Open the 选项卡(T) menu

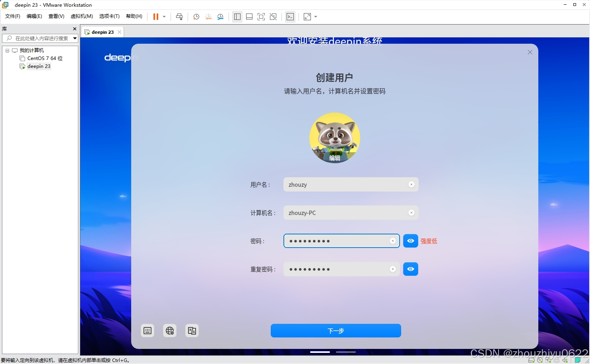109,16
